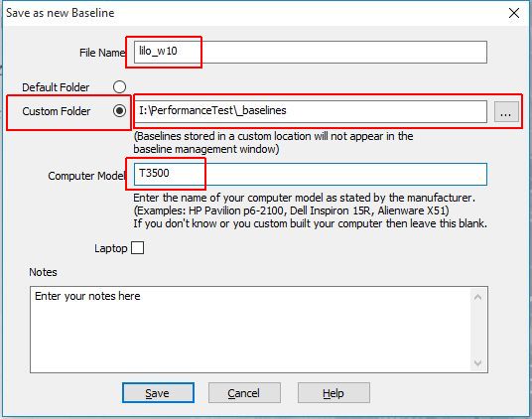Click the Notes scrollbar up arrow

pyautogui.click(x=478, y=298)
